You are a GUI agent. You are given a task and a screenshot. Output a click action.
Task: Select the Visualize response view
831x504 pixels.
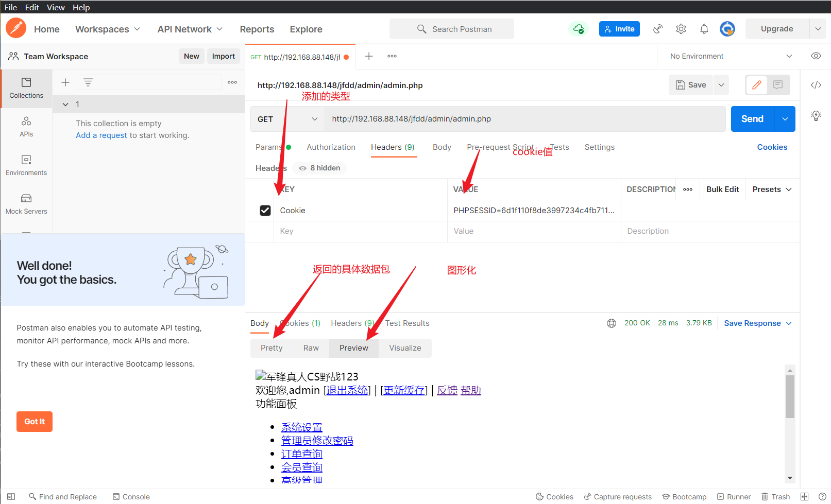pos(405,348)
